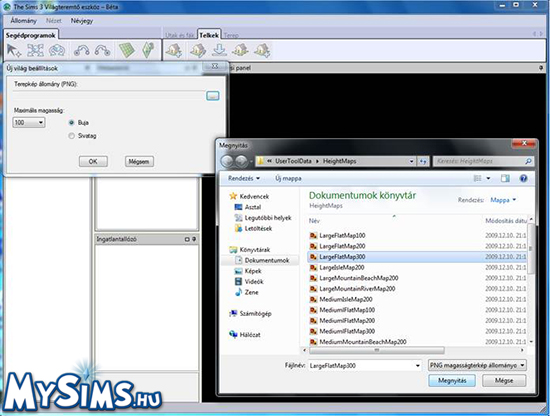
Task: Go forward in the Megnyitás dialog
Action: (x=241, y=161)
